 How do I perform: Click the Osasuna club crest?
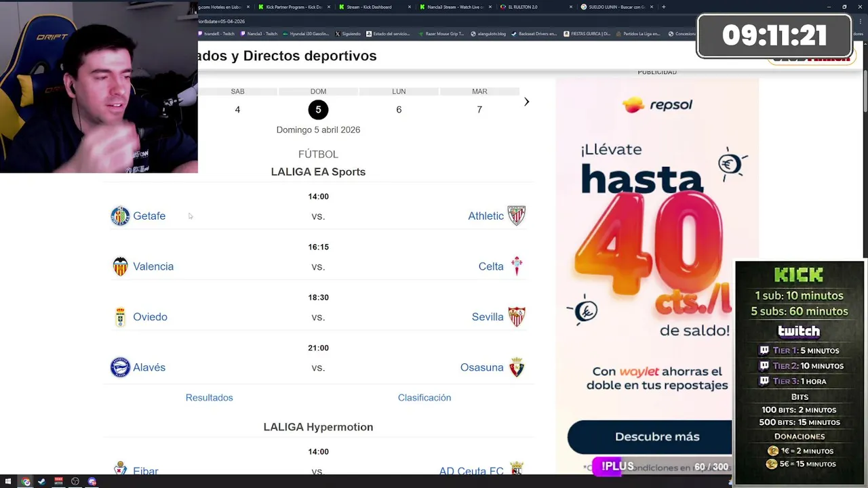[x=517, y=367]
